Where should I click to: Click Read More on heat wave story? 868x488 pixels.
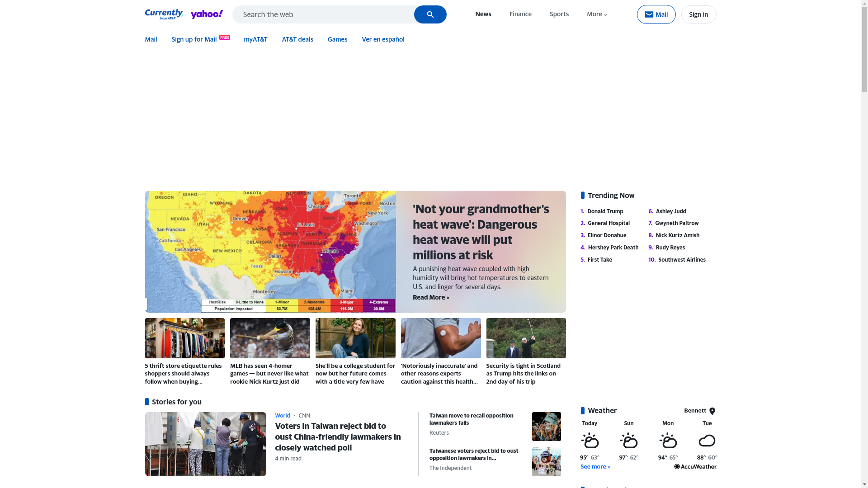[431, 297]
